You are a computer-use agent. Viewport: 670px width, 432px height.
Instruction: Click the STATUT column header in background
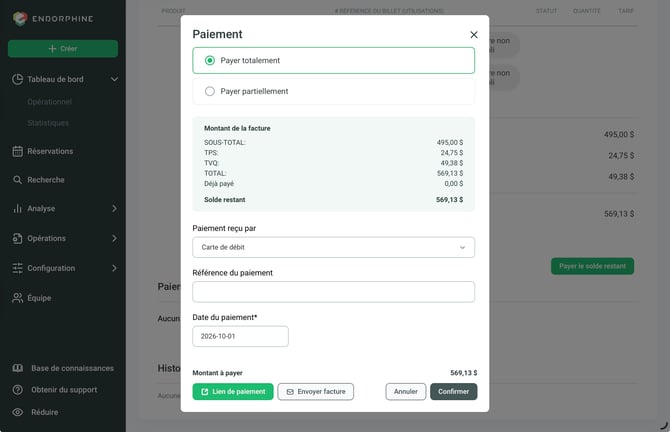click(x=547, y=11)
